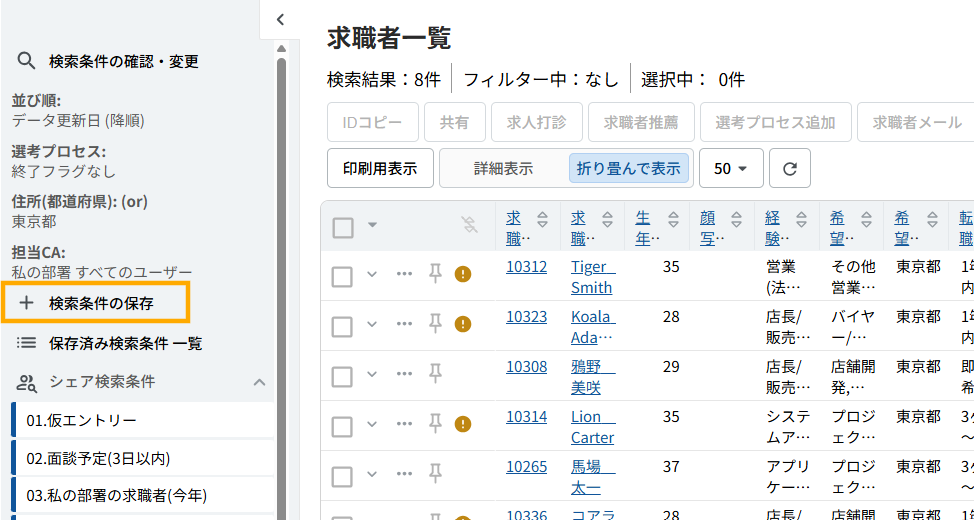Open candidate ID link 10314
The image size is (974, 520).
point(526,416)
